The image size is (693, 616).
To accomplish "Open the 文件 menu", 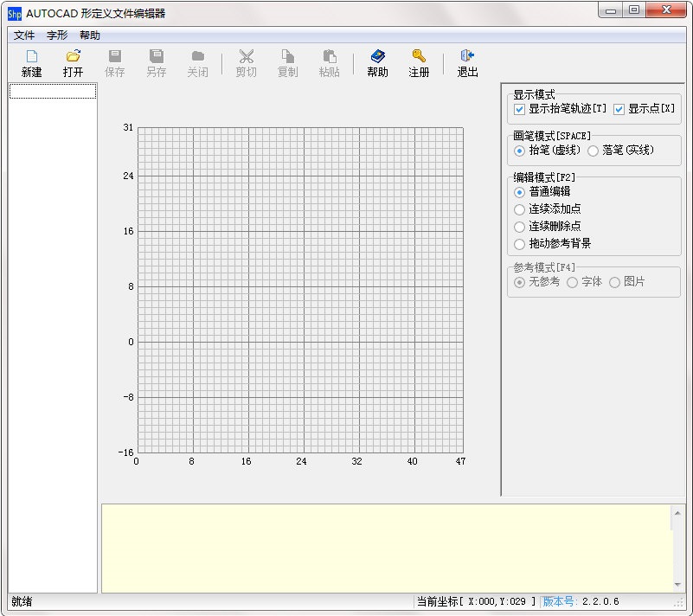I will tap(24, 35).
